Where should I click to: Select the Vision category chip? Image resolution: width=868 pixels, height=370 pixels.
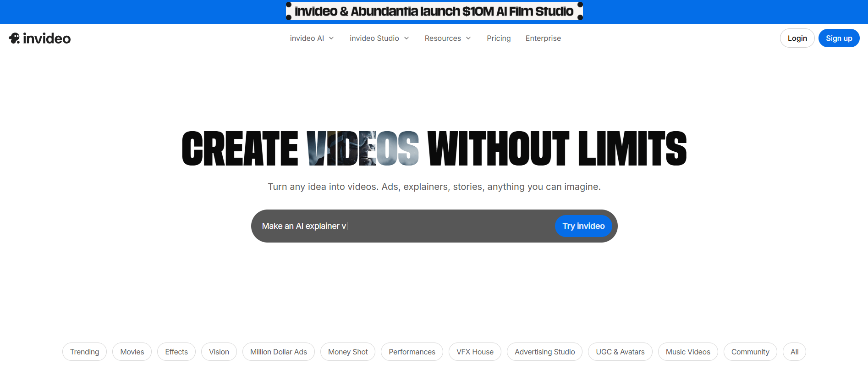(x=219, y=352)
